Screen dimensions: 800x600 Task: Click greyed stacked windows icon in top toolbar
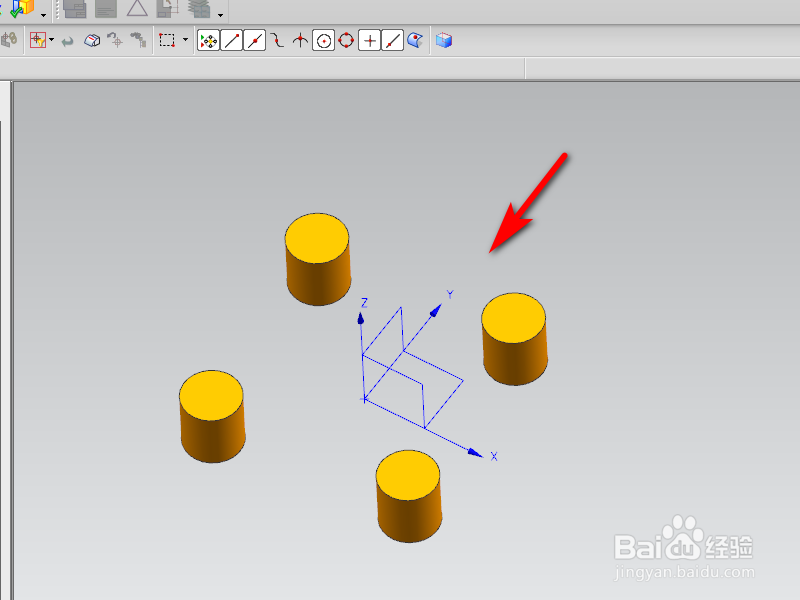75,9
